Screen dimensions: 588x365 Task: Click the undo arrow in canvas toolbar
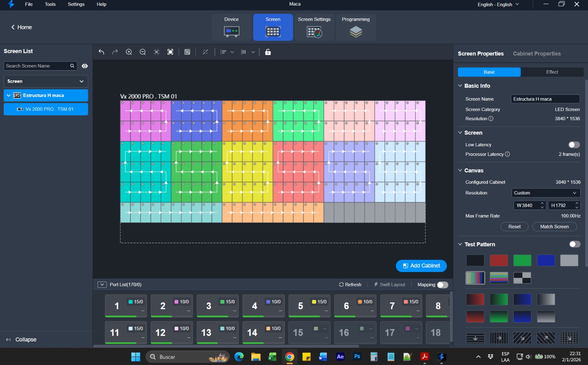coord(101,52)
